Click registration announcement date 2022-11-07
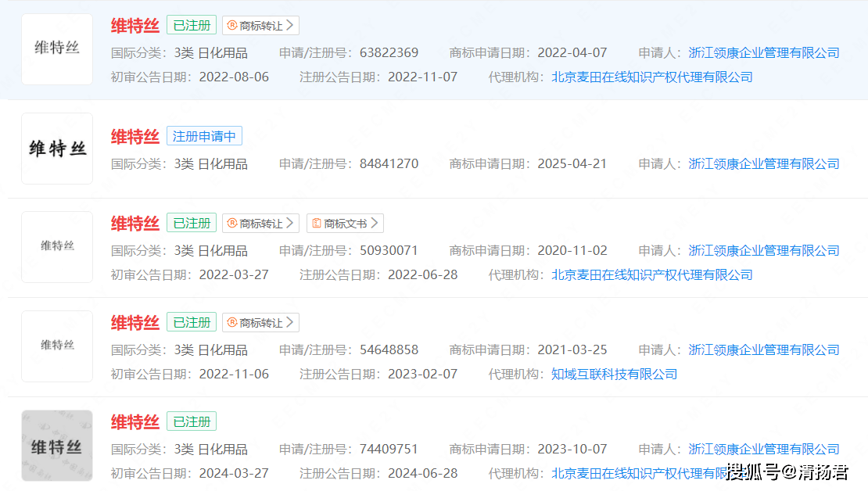This screenshot has width=868, height=491. click(423, 77)
